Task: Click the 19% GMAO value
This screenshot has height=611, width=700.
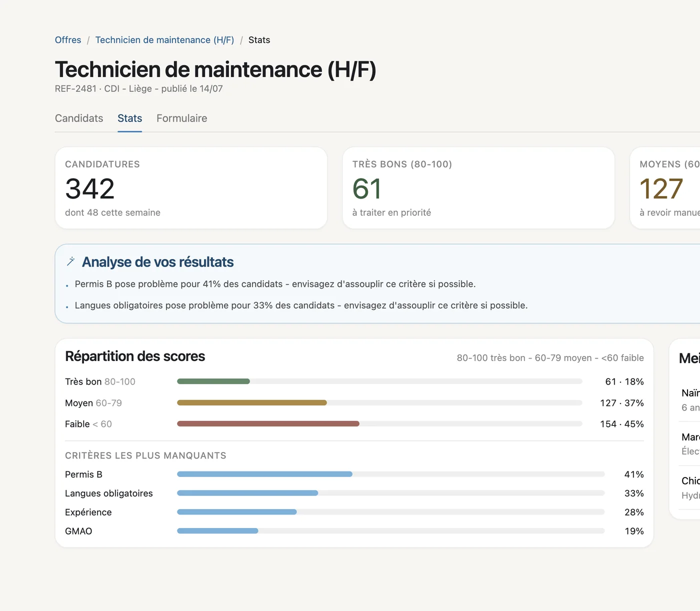Action: (x=634, y=531)
